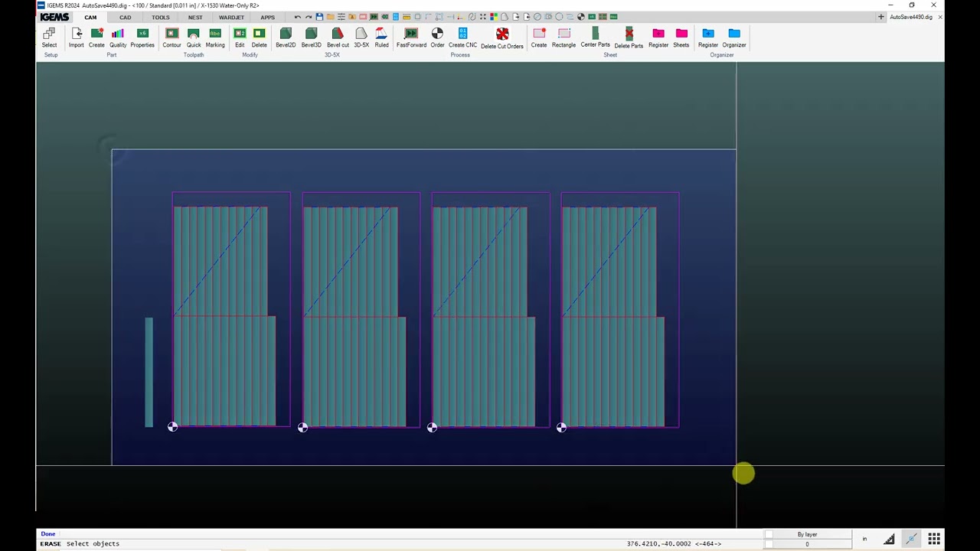
Task: Click the Undo arrow in quick toolbar
Action: 298,17
